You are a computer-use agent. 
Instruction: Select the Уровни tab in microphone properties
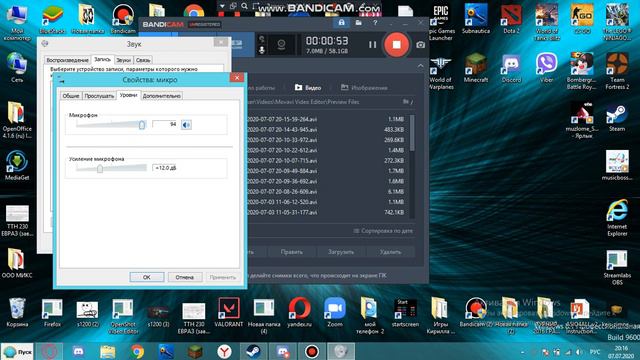tap(128, 95)
